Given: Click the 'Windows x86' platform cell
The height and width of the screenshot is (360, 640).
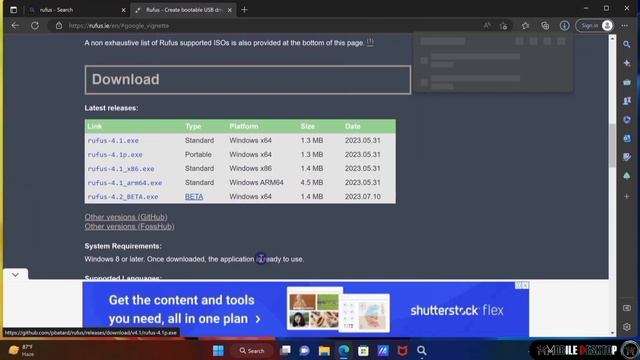Looking at the screenshot, I should (250, 169).
